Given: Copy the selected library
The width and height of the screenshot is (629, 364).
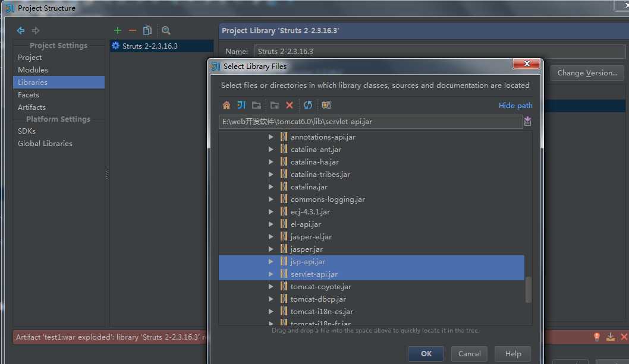Looking at the screenshot, I should pos(147,30).
